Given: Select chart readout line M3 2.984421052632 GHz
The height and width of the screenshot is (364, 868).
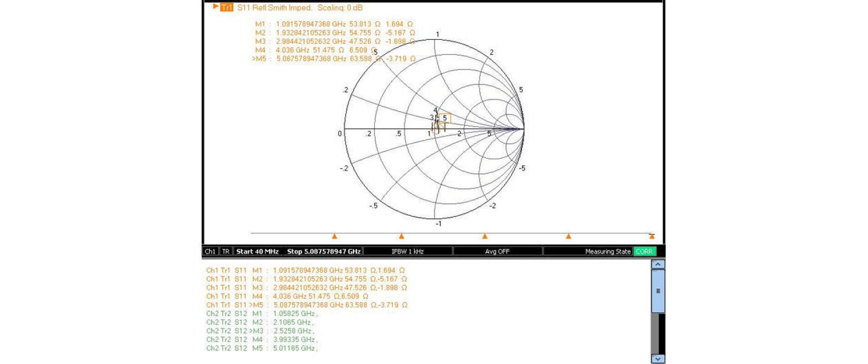Looking at the screenshot, I should point(335,42).
